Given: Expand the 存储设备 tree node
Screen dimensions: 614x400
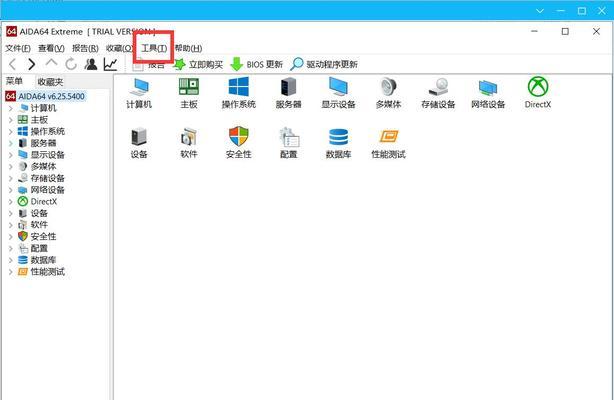Looking at the screenshot, I should click(11, 178).
